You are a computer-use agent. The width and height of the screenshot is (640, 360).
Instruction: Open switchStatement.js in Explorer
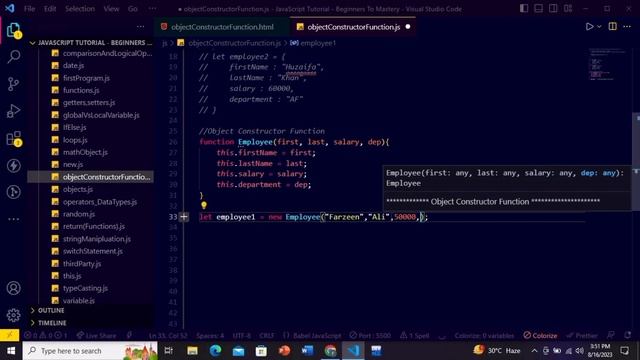tap(93, 251)
